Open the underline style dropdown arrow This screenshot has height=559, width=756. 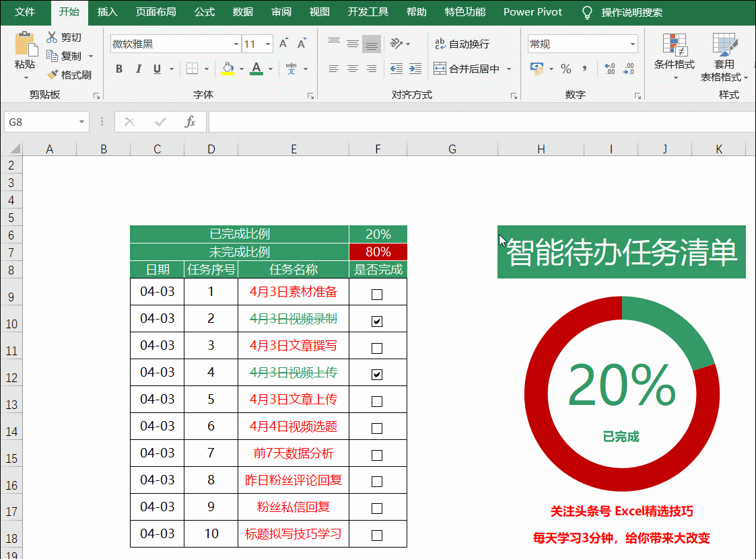172,69
